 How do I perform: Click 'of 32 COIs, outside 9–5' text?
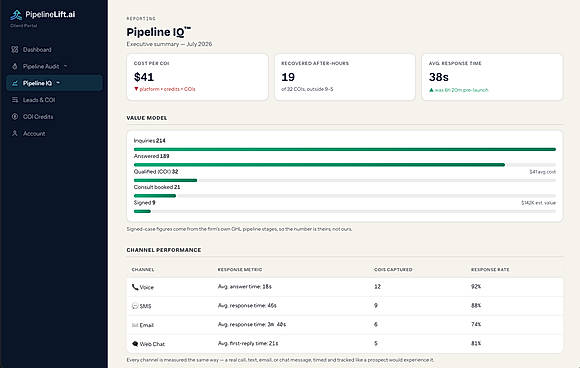[307, 89]
